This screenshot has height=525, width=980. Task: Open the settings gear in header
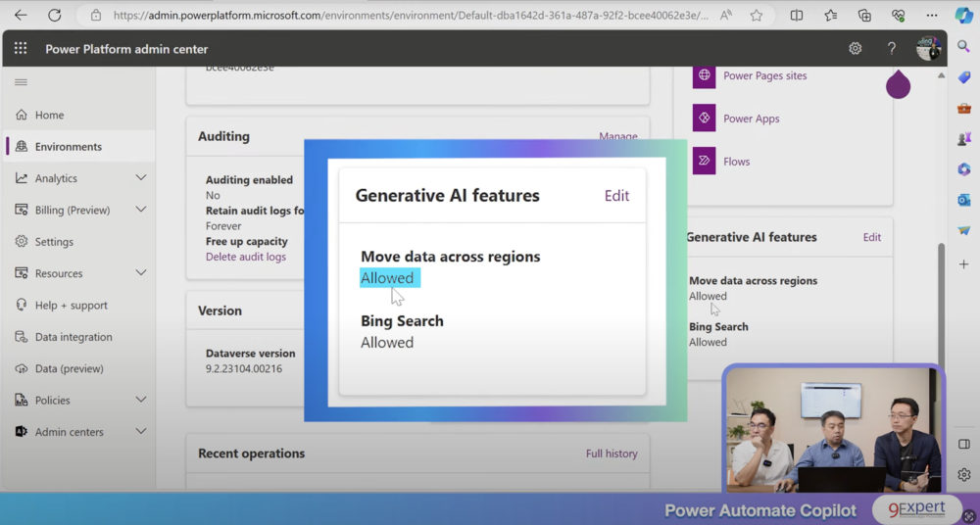tap(855, 49)
